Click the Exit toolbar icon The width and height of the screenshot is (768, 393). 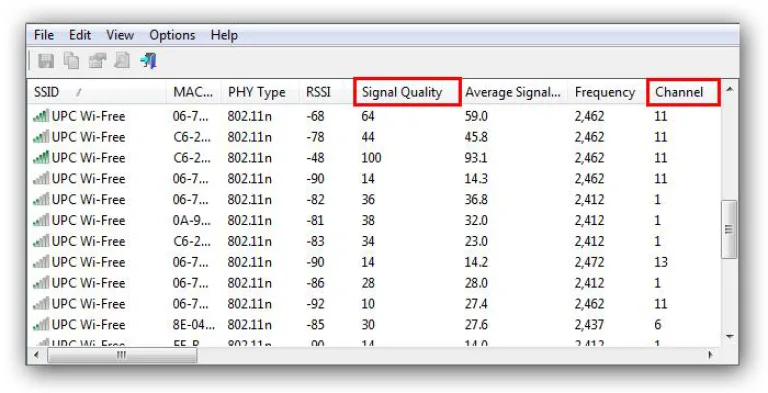click(x=148, y=61)
